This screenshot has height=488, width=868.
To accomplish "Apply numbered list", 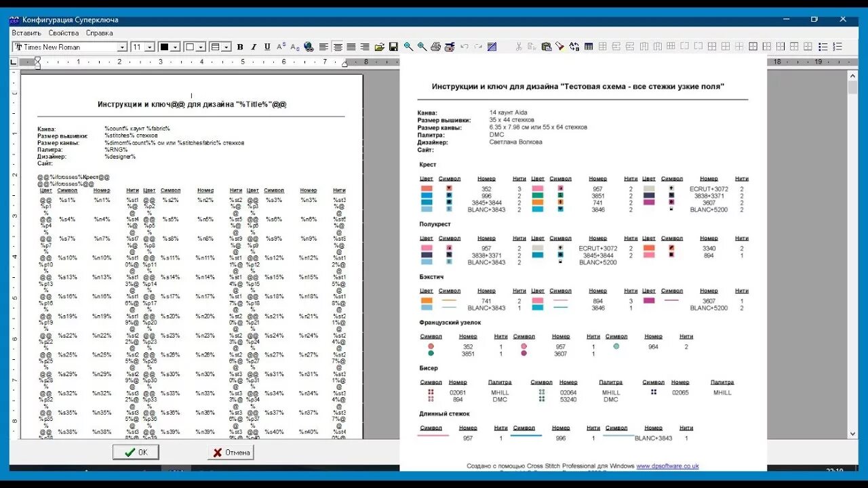I will (x=837, y=47).
